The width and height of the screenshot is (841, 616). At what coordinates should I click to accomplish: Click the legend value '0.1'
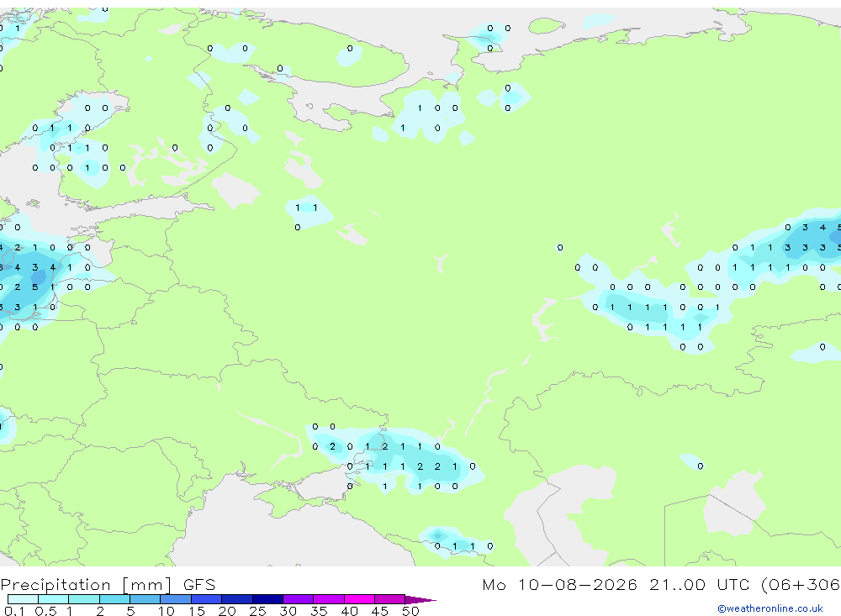pyautogui.click(x=14, y=611)
